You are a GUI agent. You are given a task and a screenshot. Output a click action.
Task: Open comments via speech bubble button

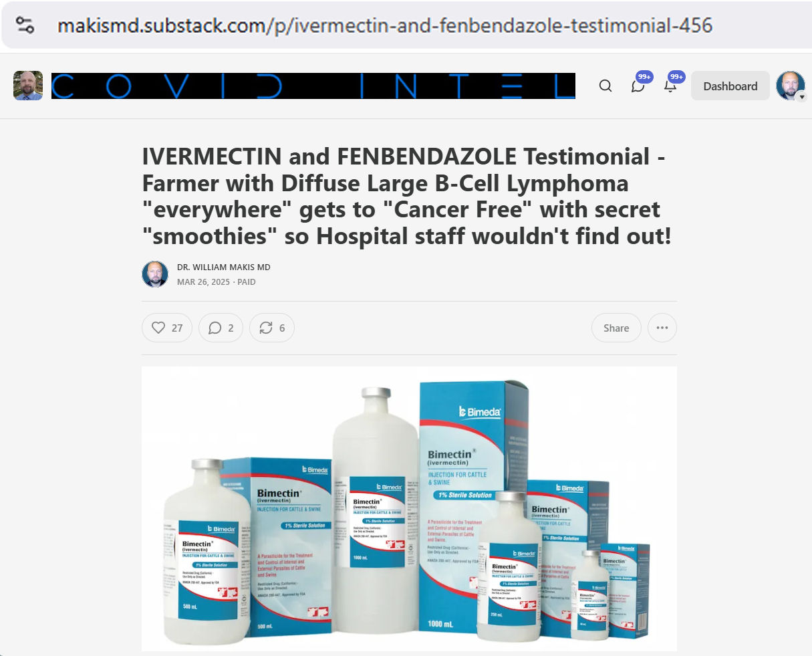(x=221, y=328)
